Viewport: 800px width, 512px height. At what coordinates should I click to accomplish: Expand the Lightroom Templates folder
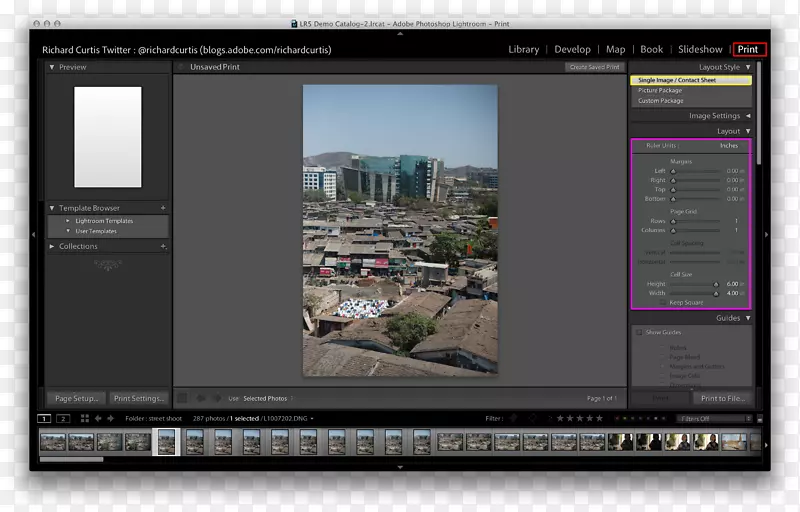[68, 220]
